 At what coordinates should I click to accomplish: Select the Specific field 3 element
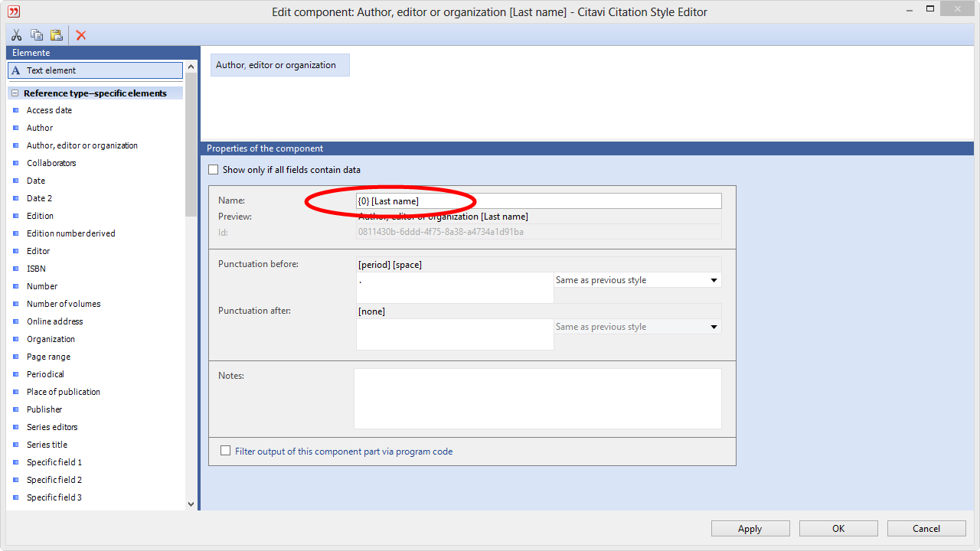click(x=54, y=497)
